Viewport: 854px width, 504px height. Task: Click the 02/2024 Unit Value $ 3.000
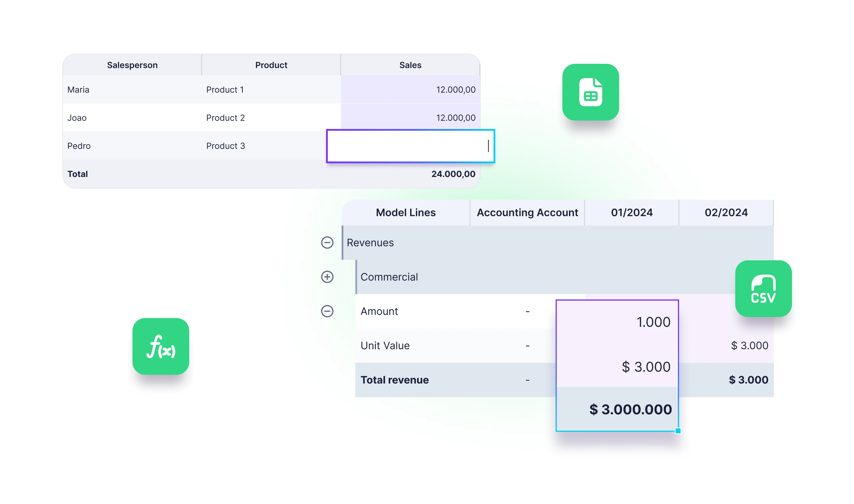coord(749,345)
